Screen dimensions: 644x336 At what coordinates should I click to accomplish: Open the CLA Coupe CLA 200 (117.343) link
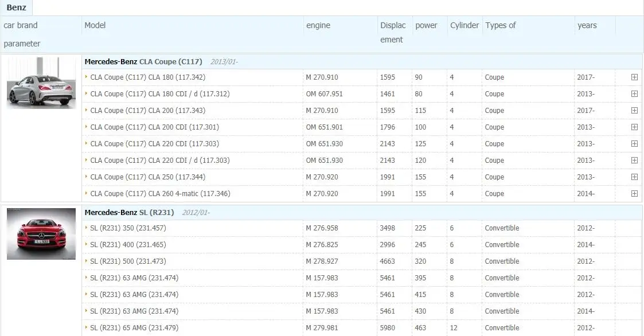click(x=147, y=111)
